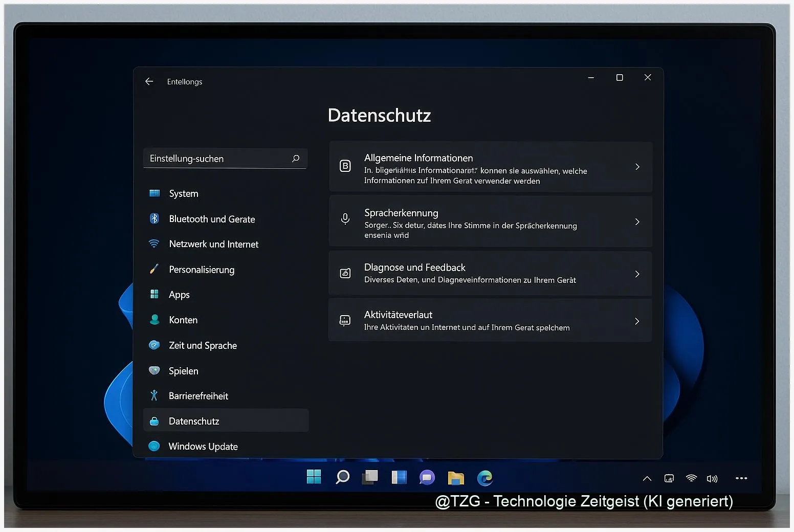
Task: Click the volume speaker icon in system tray
Action: tap(712, 479)
